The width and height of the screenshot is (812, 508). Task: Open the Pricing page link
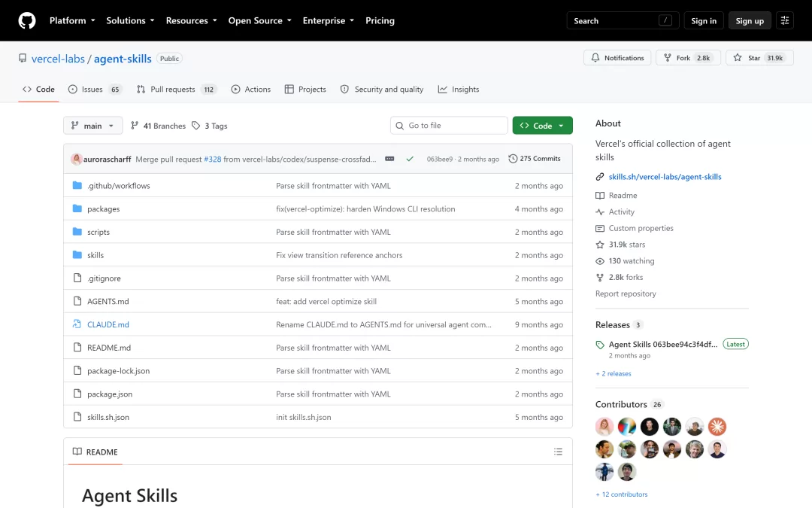[380, 21]
